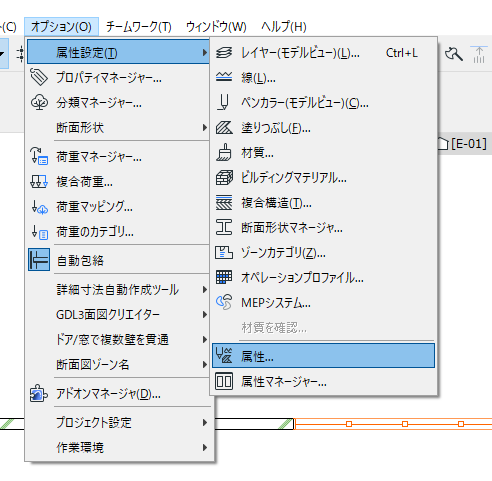Viewport: 492px width, 481px height.
Task: Open MEPシステム icon entry
Action: 224,302
